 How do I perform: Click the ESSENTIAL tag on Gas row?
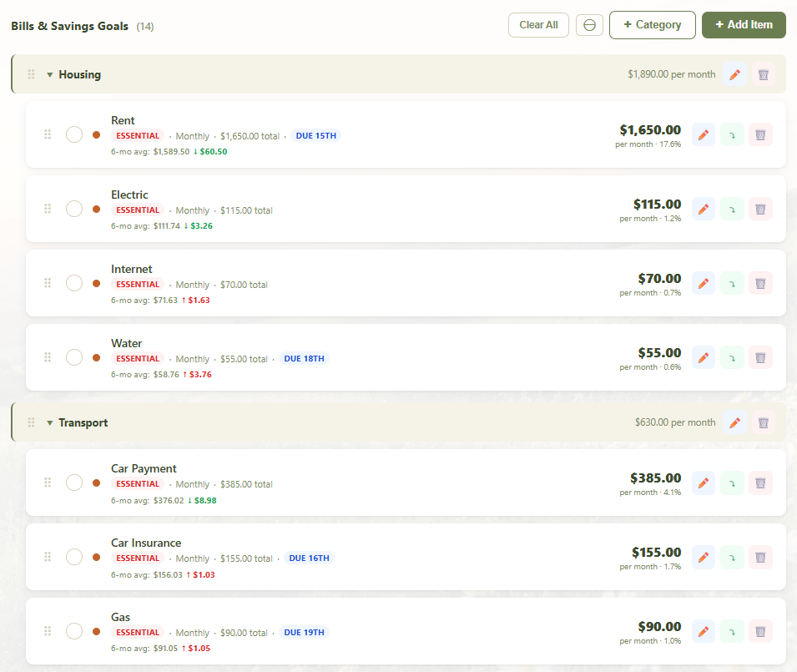point(138,633)
